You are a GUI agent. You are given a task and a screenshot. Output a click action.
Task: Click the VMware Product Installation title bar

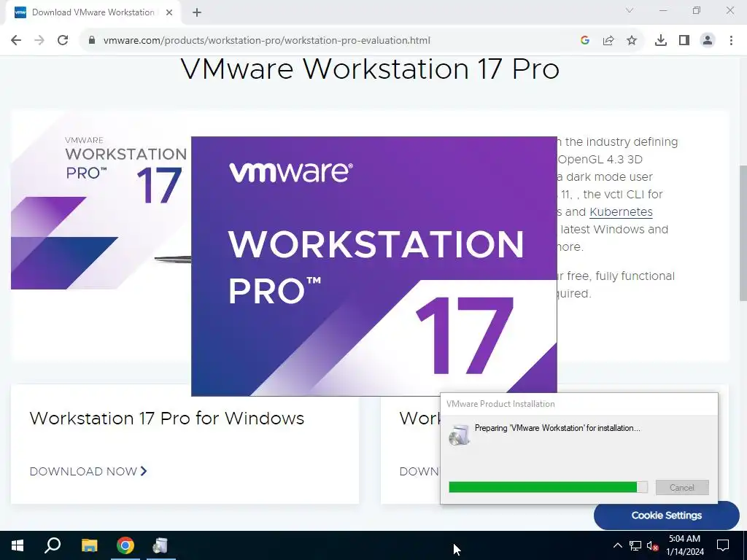click(578, 404)
